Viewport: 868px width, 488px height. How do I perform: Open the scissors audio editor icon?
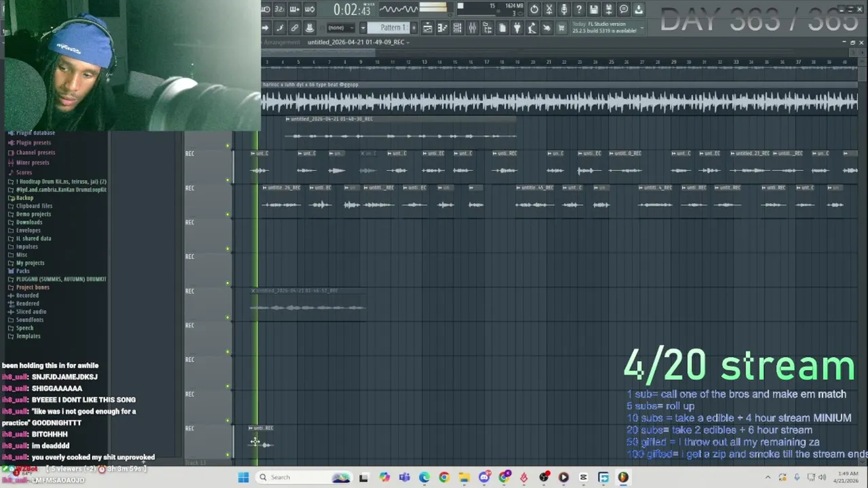click(x=549, y=9)
